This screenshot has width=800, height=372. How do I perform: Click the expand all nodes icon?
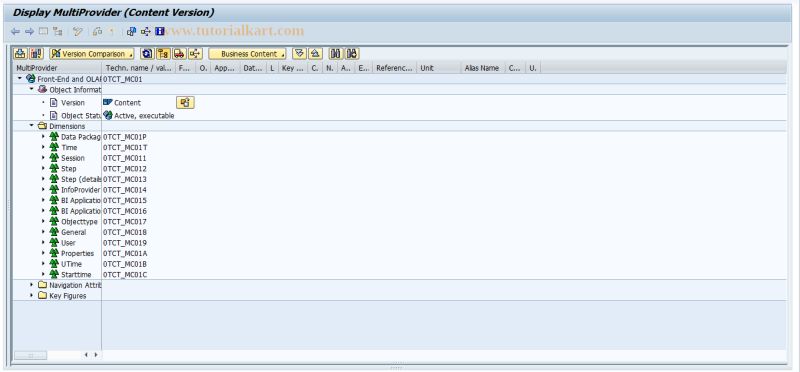pyautogui.click(x=299, y=54)
